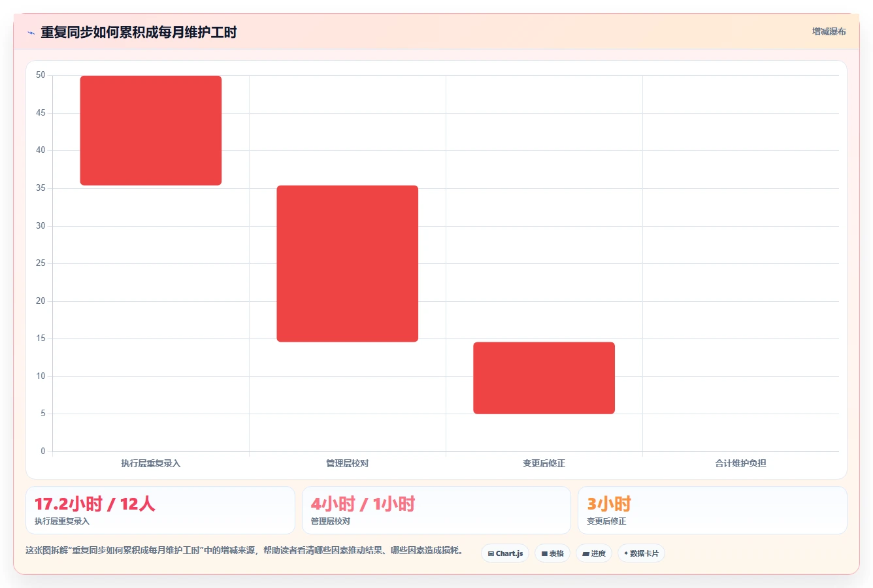
Task: Click the 进度 tag chip
Action: (593, 553)
